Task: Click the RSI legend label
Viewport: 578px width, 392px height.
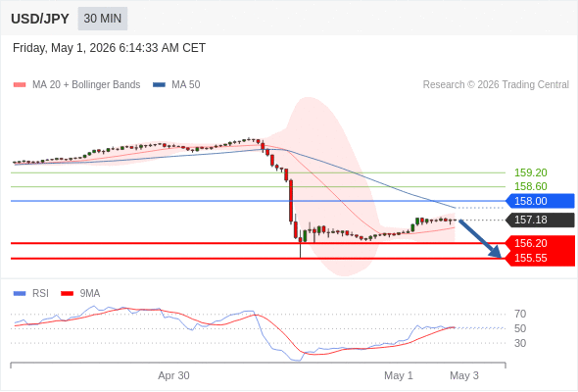Action: 40,294
